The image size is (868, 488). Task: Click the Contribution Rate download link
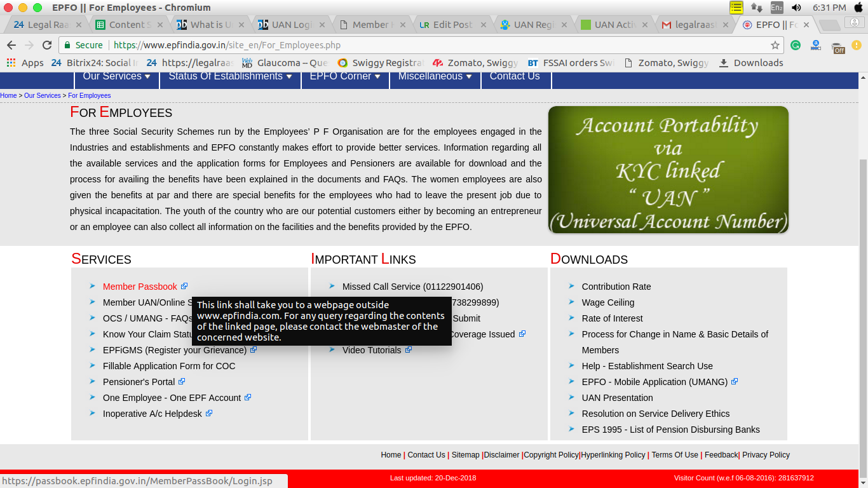(x=616, y=287)
